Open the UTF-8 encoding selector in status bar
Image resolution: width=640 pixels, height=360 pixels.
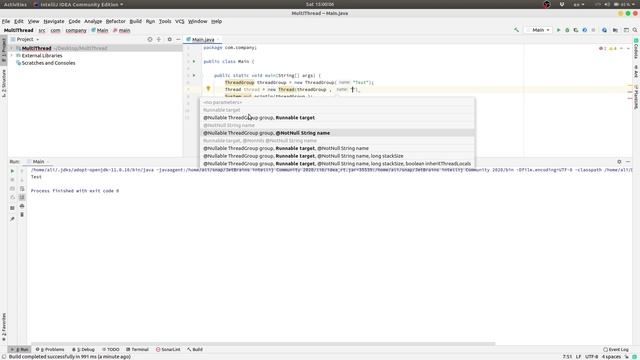pyautogui.click(x=591, y=357)
